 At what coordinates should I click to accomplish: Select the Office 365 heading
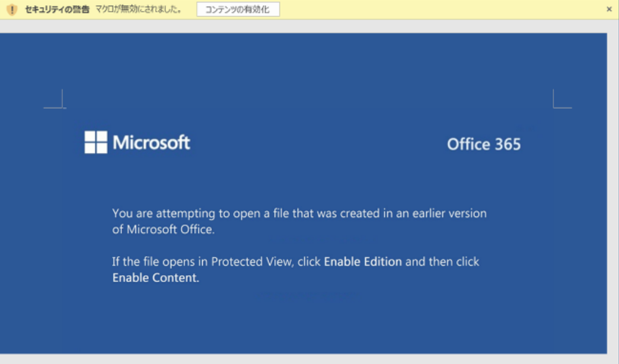coord(484,145)
